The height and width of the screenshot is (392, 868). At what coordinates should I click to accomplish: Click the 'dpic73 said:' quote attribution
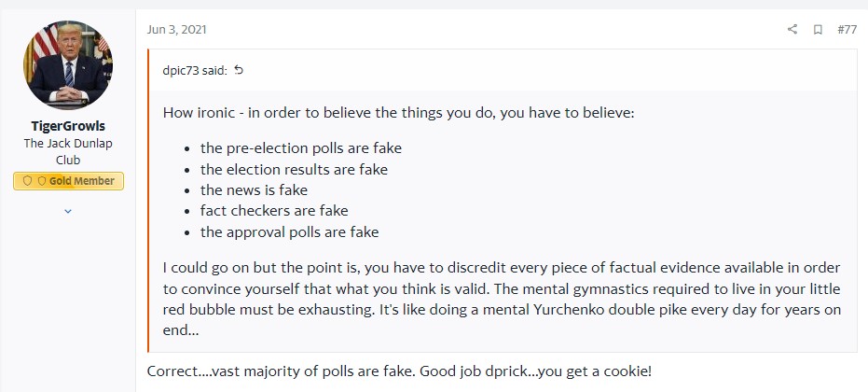tap(194, 70)
